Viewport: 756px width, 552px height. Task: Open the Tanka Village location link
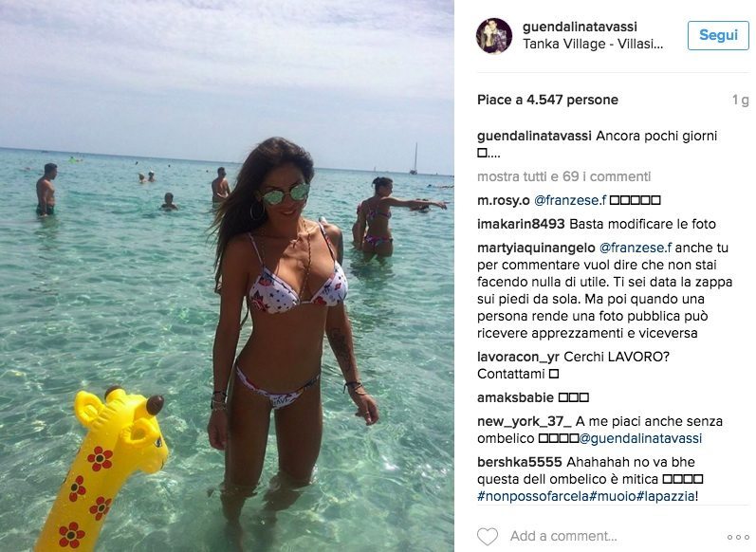[593, 44]
